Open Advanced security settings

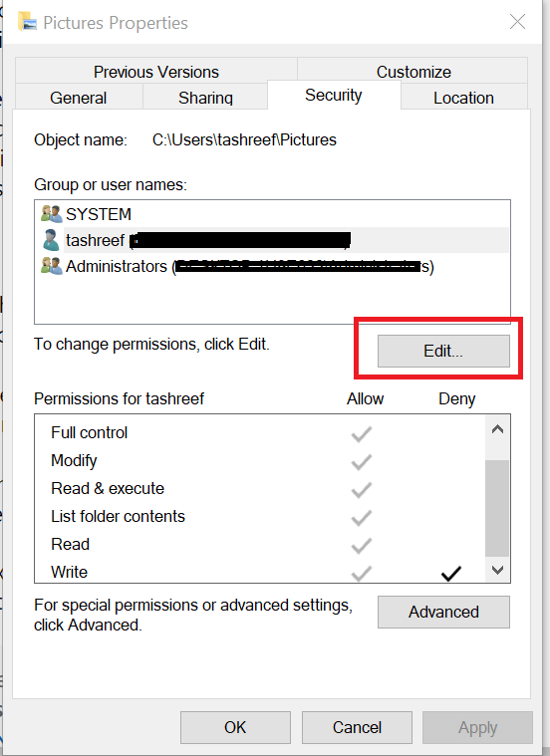click(443, 612)
